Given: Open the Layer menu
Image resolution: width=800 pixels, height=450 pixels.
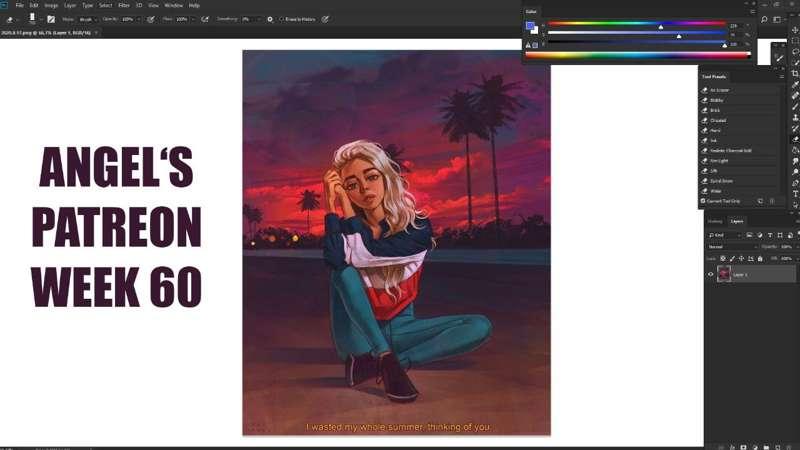Looking at the screenshot, I should point(70,5).
